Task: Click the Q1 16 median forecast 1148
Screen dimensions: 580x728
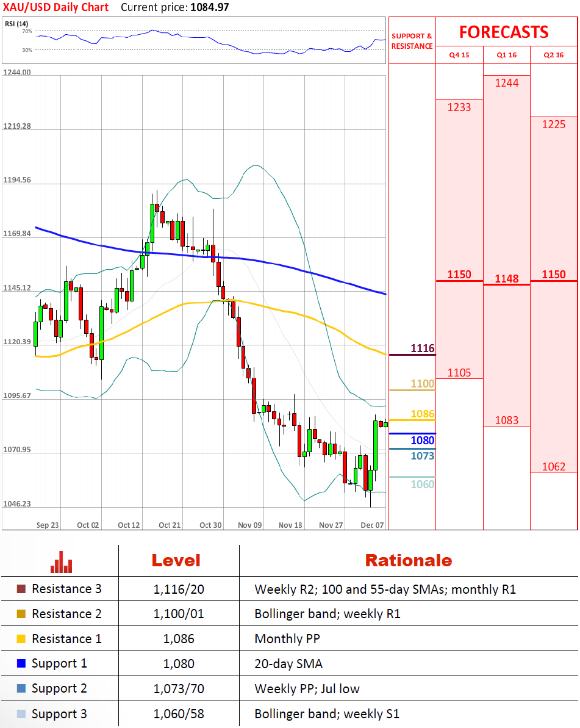Action: click(507, 279)
